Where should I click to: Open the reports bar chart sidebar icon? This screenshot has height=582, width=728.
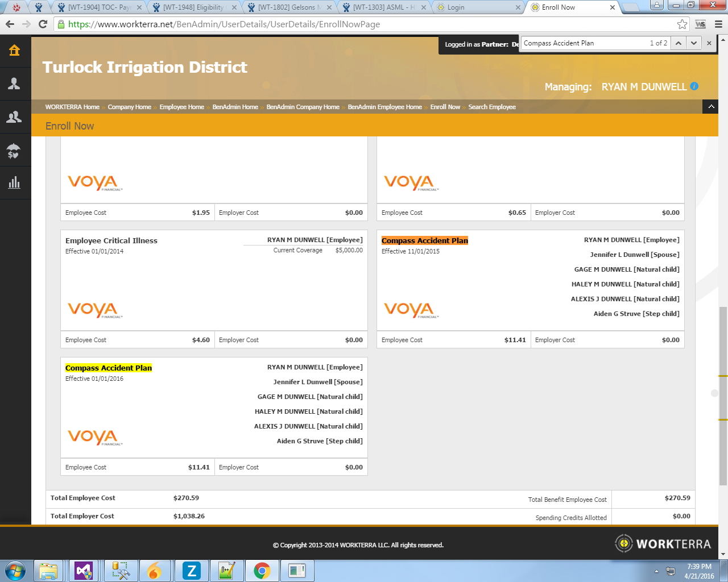pos(14,182)
